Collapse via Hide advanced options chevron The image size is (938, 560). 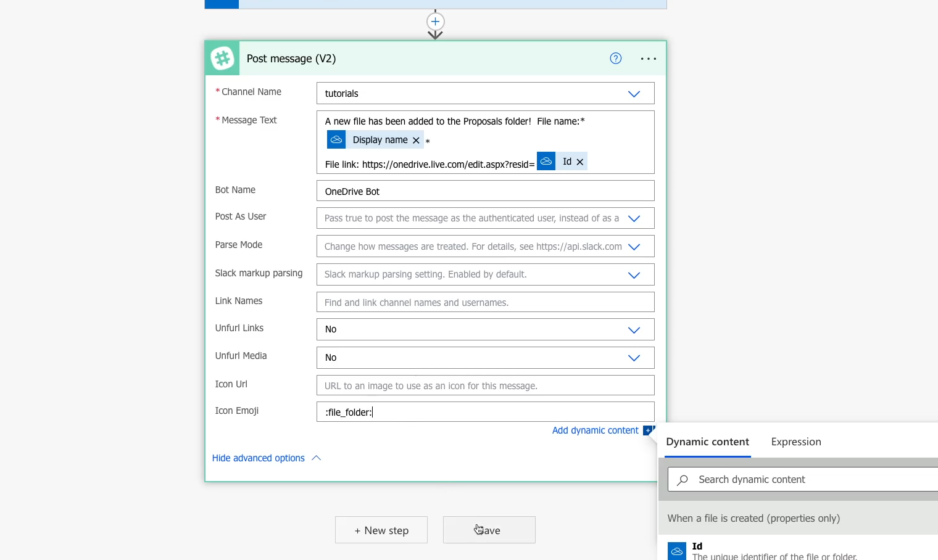pyautogui.click(x=317, y=458)
